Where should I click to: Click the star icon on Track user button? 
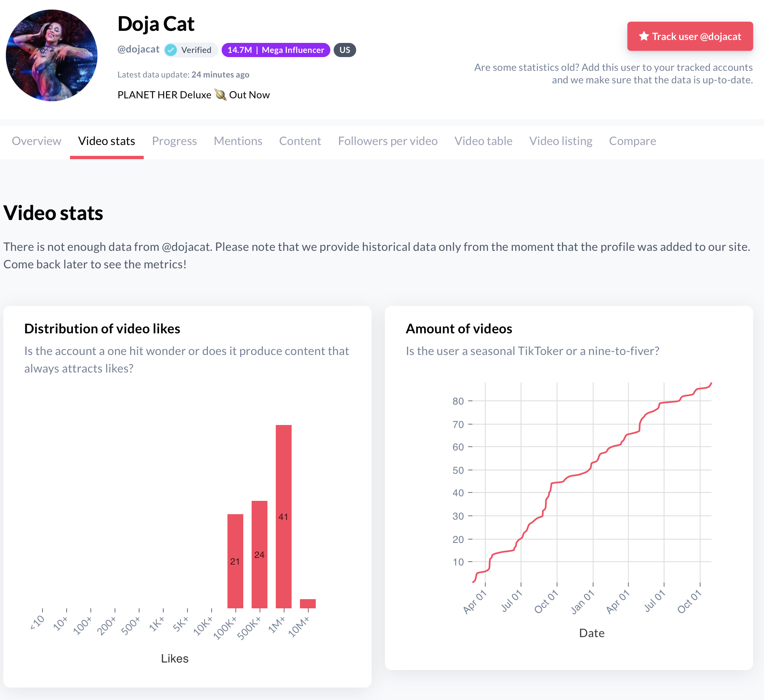click(644, 36)
